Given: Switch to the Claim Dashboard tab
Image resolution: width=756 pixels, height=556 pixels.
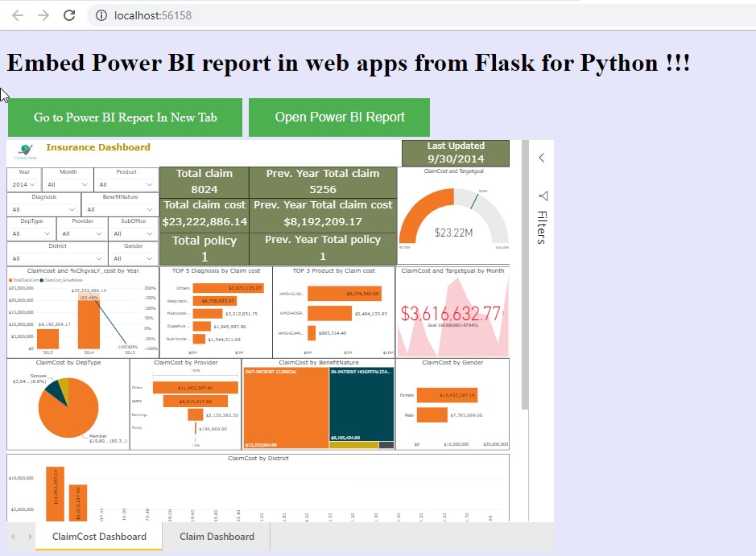Looking at the screenshot, I should click(x=217, y=537).
